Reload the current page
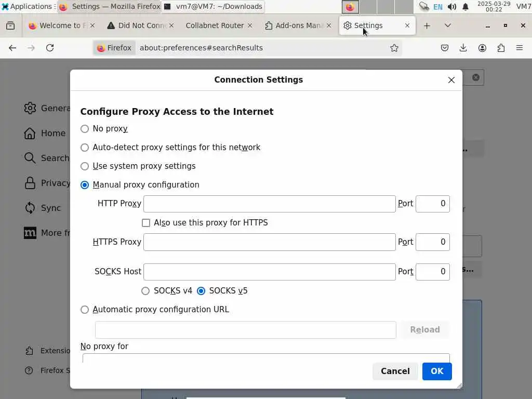Viewport: 532px width, 399px height. coord(50,48)
